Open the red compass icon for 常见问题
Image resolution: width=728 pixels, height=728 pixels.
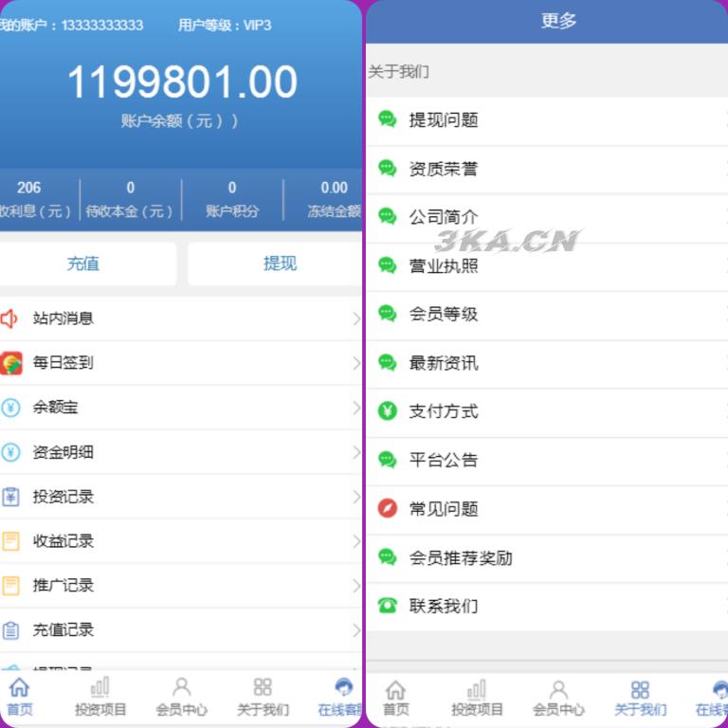tap(387, 508)
